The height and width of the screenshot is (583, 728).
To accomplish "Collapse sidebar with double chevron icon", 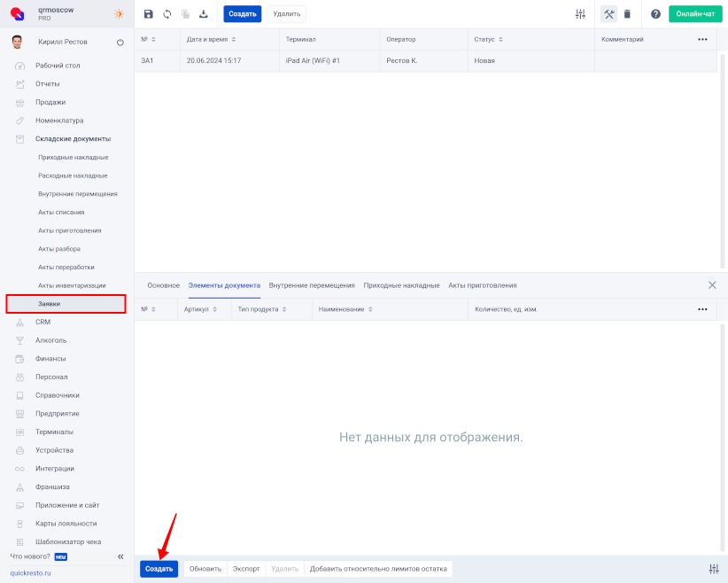I will coord(120,556).
